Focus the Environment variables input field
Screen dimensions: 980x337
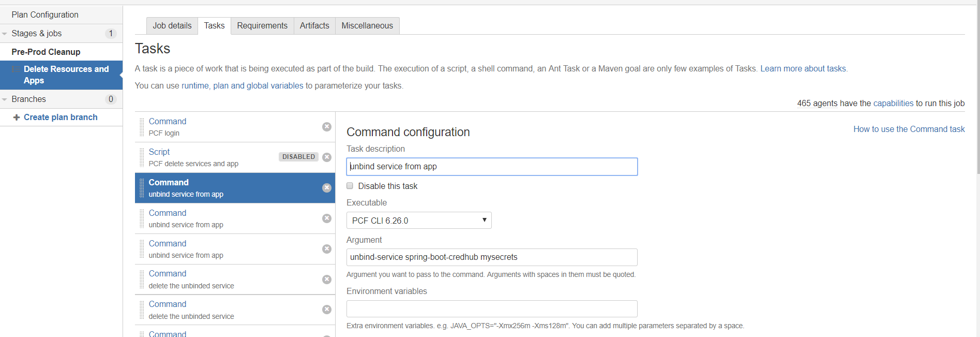(x=492, y=309)
